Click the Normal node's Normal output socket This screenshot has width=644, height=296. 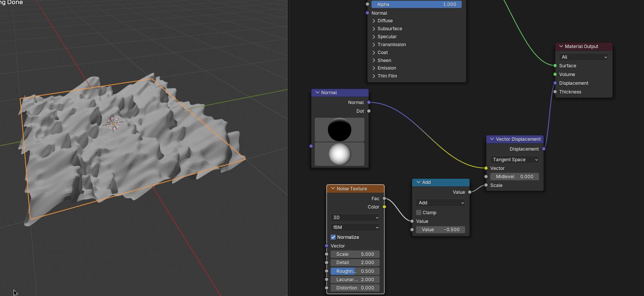tap(369, 103)
